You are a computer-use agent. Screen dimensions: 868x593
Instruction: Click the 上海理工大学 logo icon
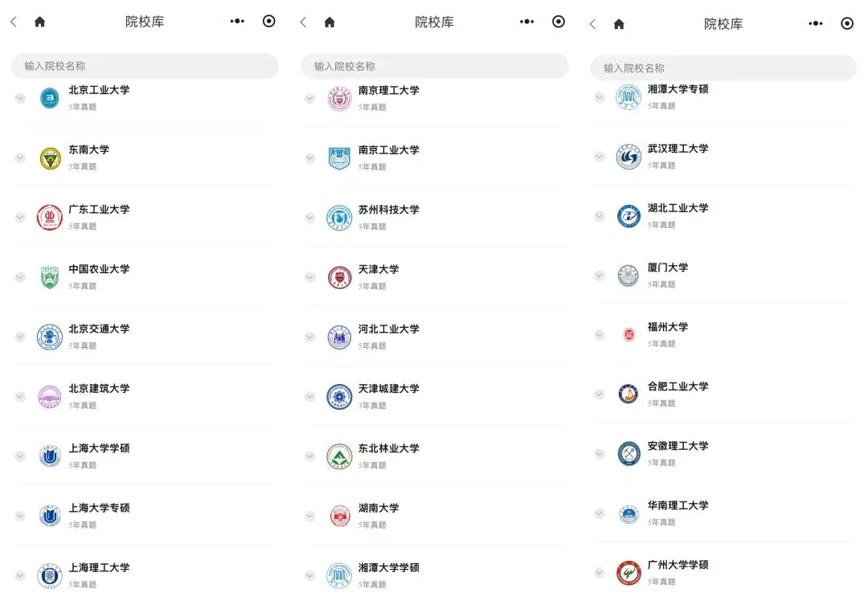click(49, 576)
